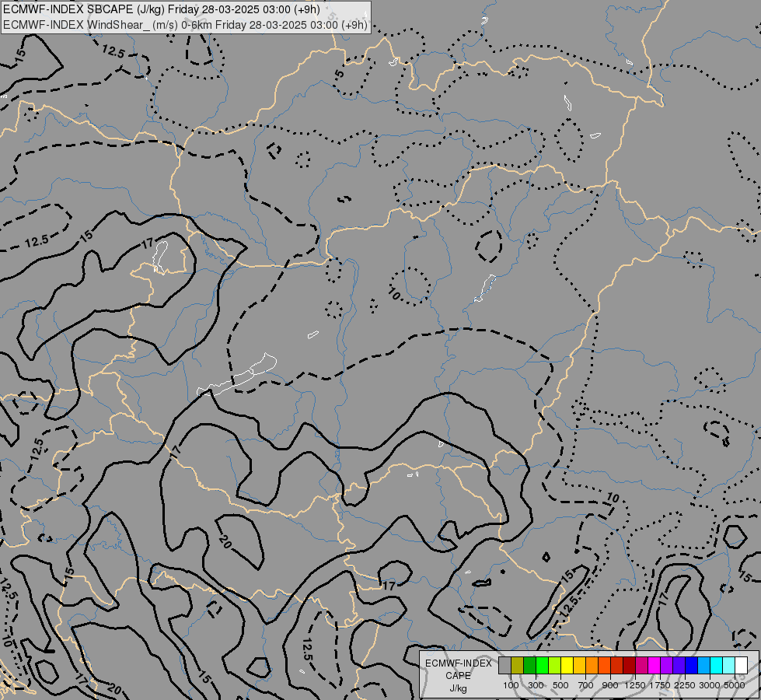Click the ECMWF-INDEX text in the legend box
This screenshot has height=700, width=761.
pos(459,663)
